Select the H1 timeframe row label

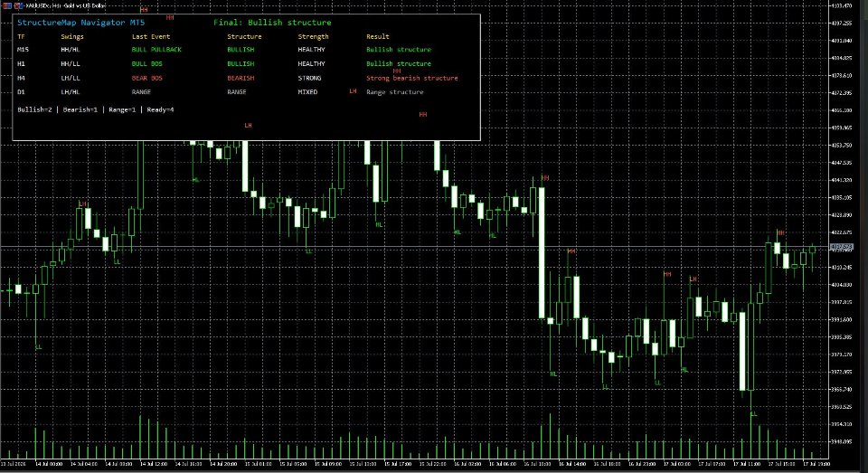pyautogui.click(x=21, y=63)
